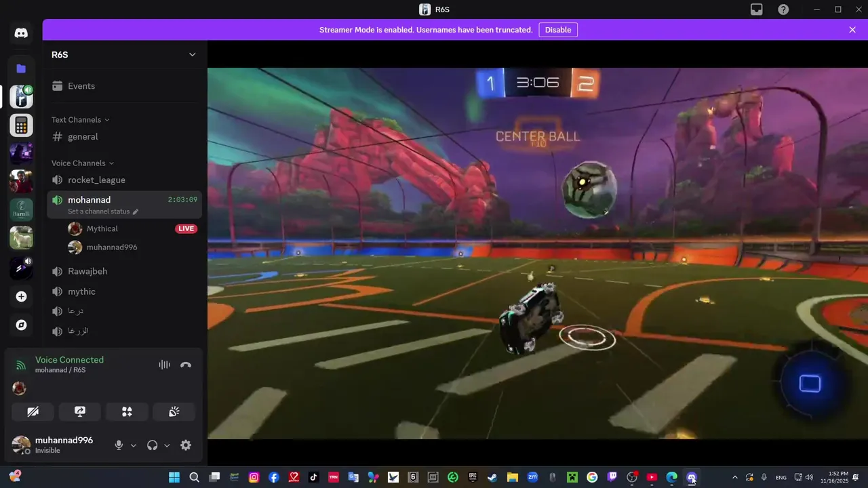Join the rocket_league voice channel
Viewport: 868px width, 488px height.
(x=125, y=180)
